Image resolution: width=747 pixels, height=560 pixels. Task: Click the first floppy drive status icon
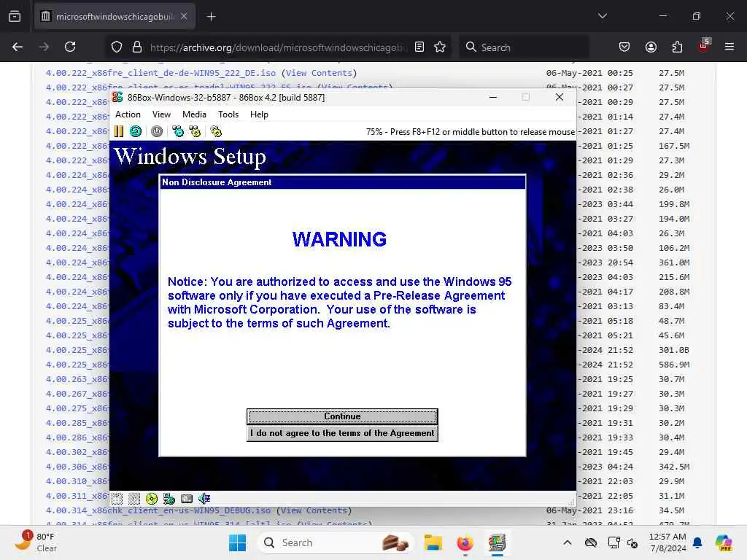coord(117,499)
